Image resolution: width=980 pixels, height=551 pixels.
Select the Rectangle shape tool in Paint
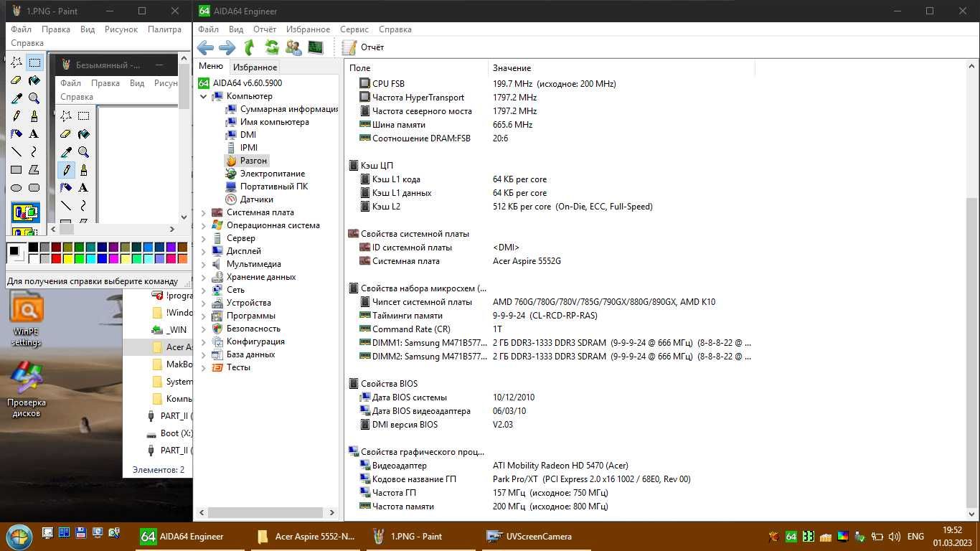(16, 170)
